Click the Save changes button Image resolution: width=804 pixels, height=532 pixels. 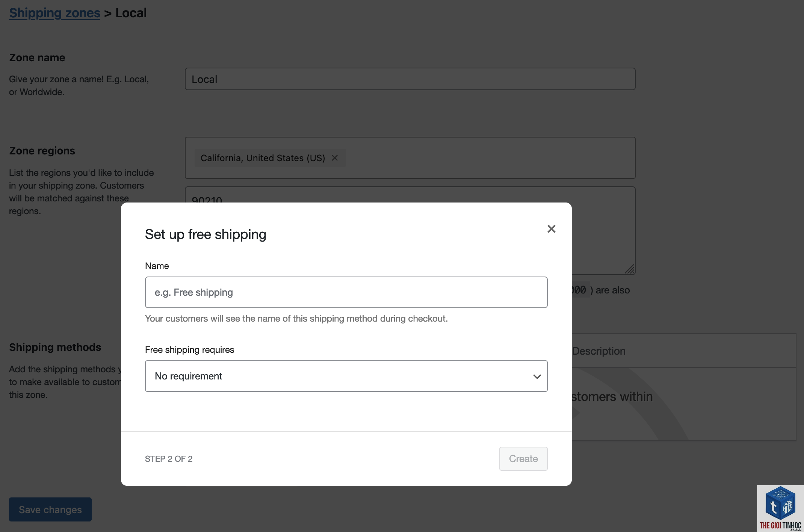point(50,509)
